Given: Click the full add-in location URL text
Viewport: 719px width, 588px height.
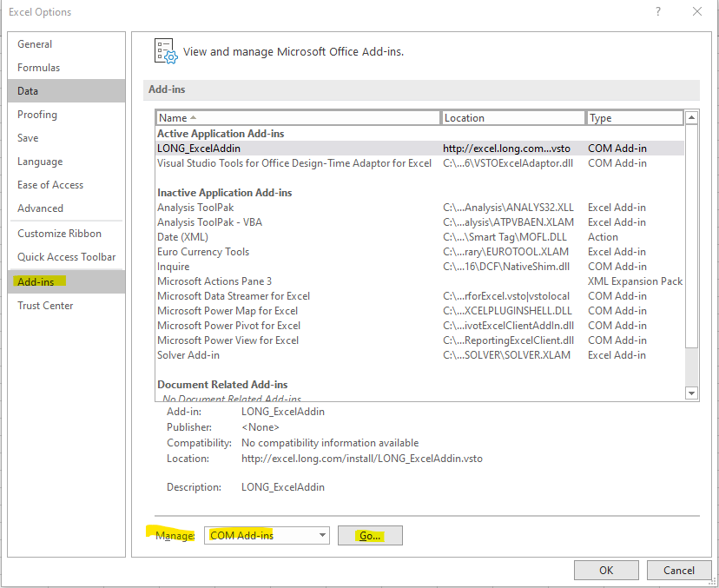Looking at the screenshot, I should 362,459.
